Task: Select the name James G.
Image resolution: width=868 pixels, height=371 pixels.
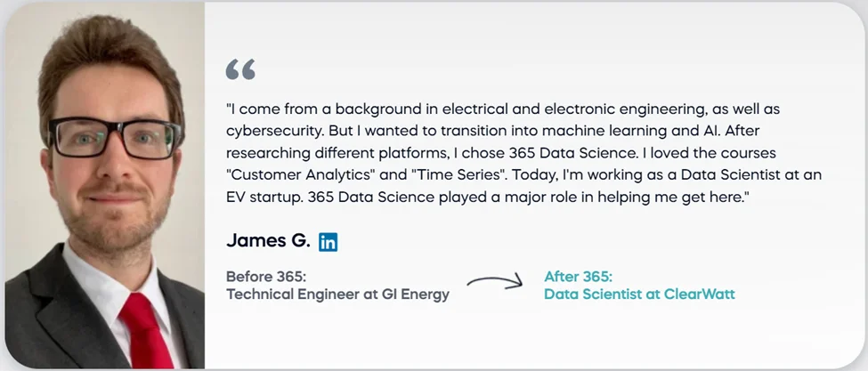Action: [268, 240]
